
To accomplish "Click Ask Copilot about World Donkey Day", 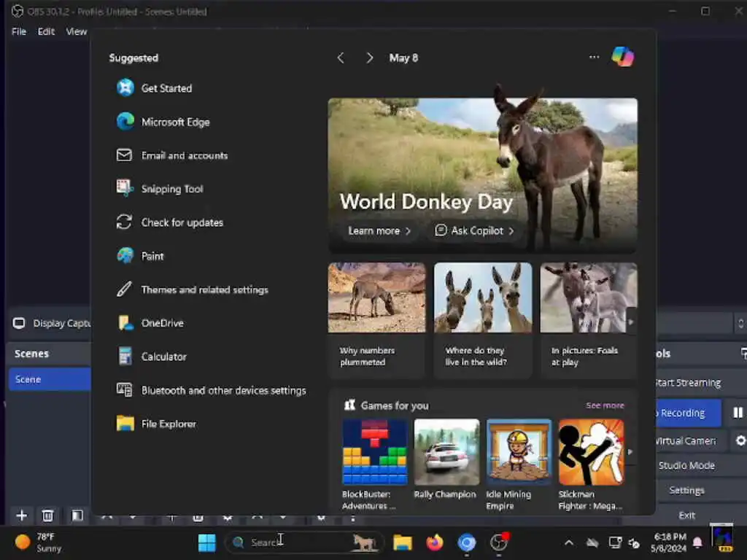I will [x=474, y=231].
